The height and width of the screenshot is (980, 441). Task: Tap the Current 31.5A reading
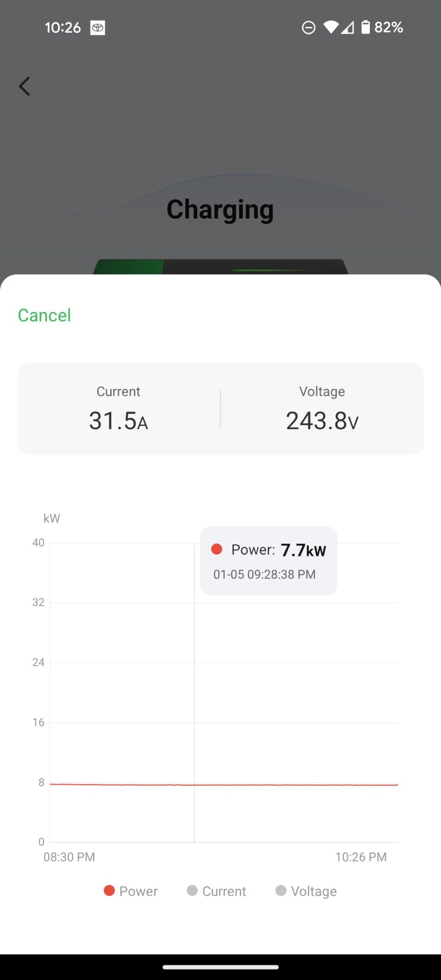click(x=119, y=421)
